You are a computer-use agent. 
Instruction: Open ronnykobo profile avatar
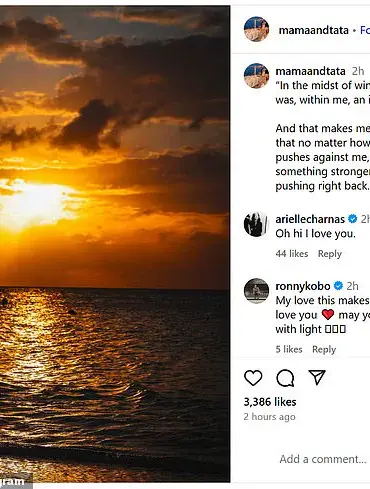tap(256, 291)
